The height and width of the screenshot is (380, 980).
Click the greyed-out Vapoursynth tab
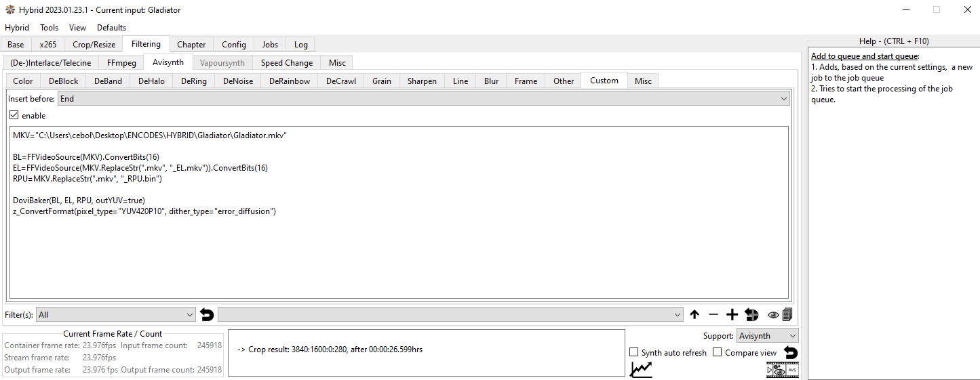click(222, 63)
